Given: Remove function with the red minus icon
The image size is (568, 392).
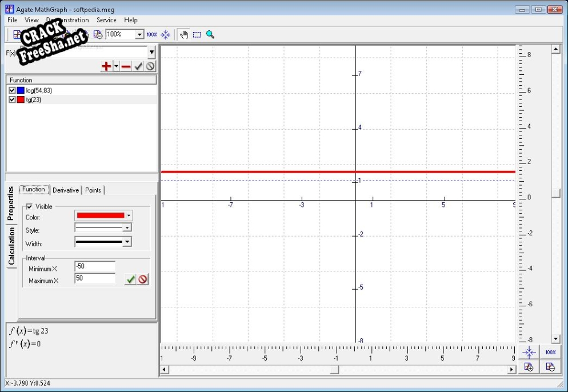Looking at the screenshot, I should click(x=126, y=66).
